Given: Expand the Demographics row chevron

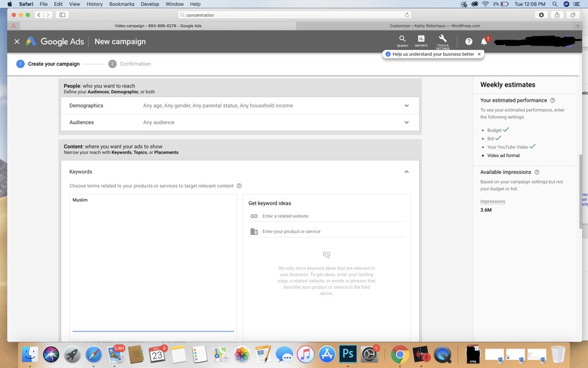Looking at the screenshot, I should click(407, 106).
